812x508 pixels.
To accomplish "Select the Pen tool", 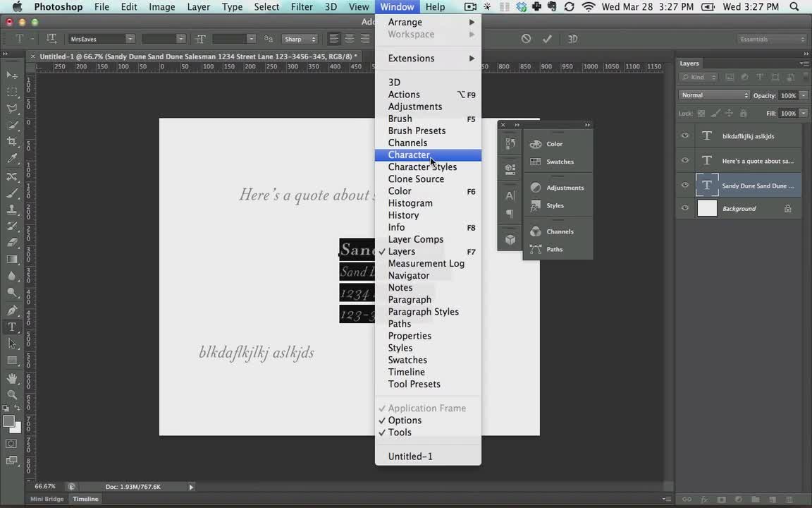I will (12, 310).
